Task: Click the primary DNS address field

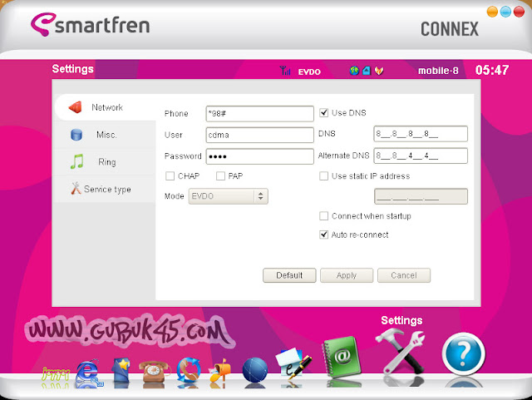Action: tap(421, 134)
